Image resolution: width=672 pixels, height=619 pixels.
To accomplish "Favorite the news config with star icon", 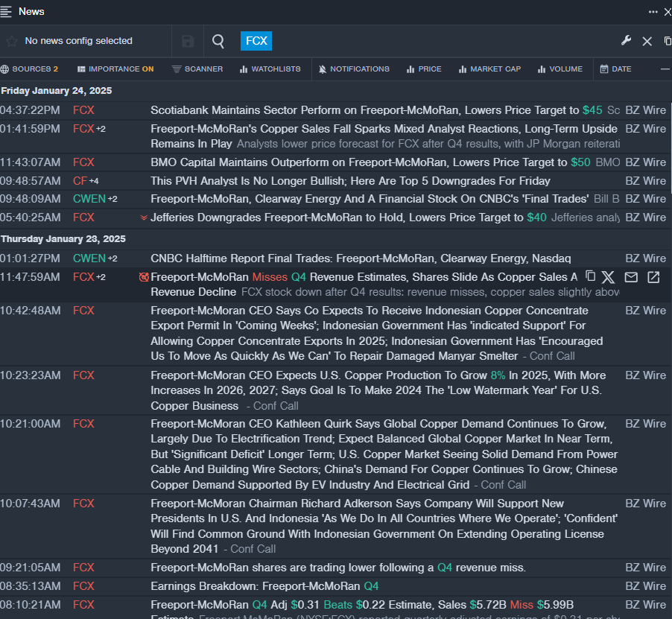I will pos(11,41).
